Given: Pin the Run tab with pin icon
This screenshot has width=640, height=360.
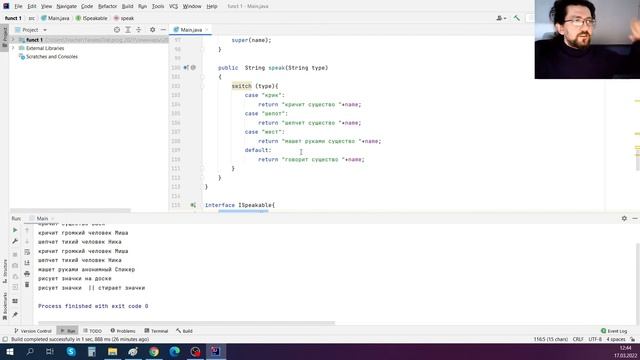Looking at the screenshot, I should point(15,315).
